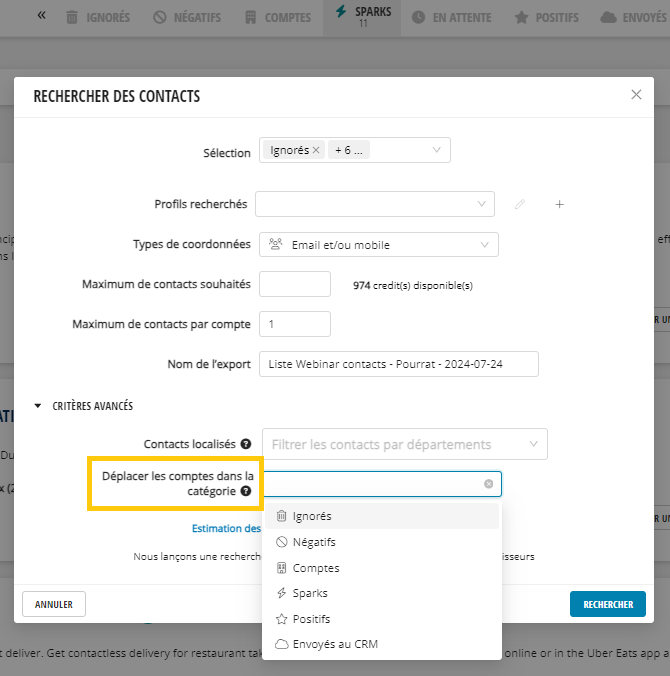The image size is (670, 676).
Task: Choose Ignorés in the category list
Action: 382,516
